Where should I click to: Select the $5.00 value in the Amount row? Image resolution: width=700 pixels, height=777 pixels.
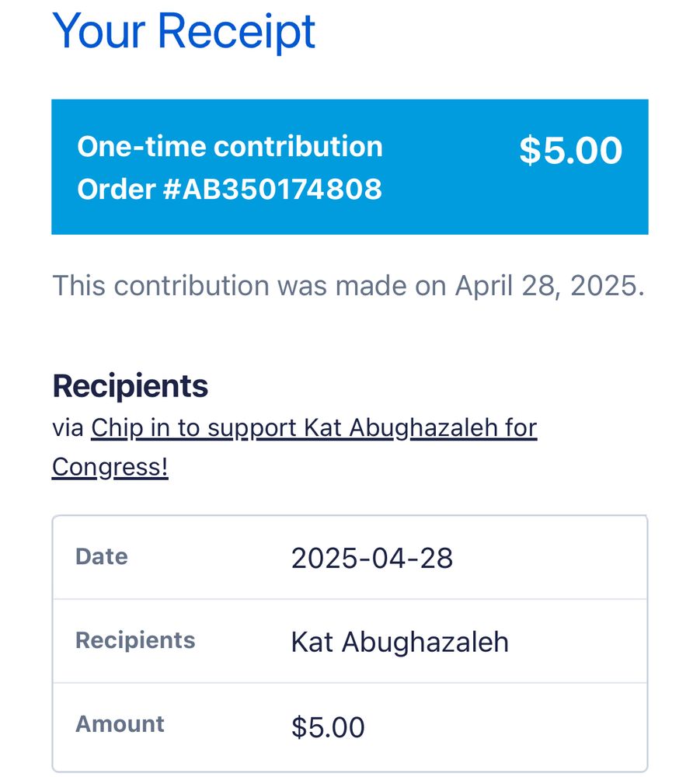[327, 727]
